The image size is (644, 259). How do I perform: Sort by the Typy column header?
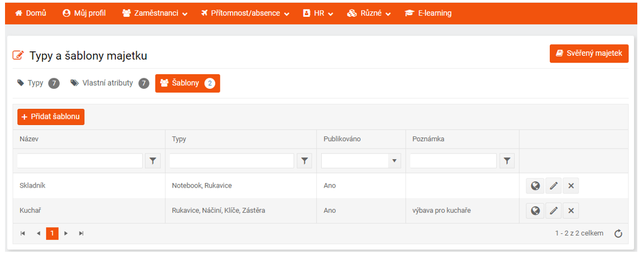(179, 139)
